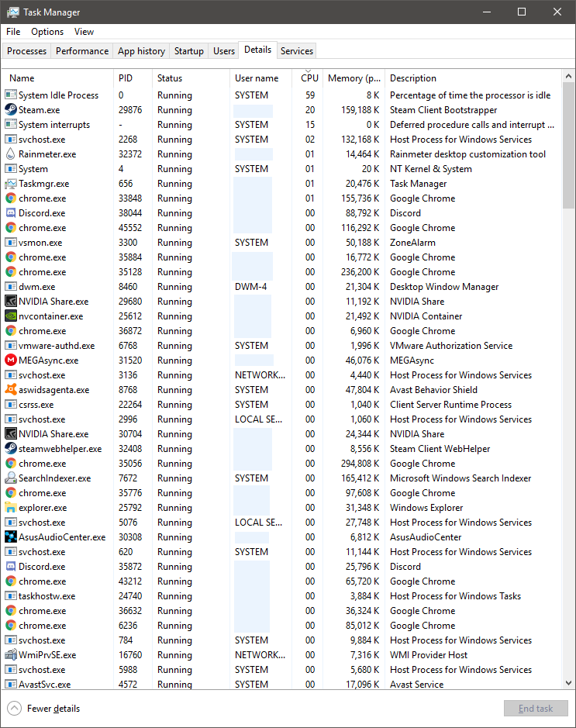Click PID 45552 of chrome.exe
This screenshot has height=728, width=576.
130,227
